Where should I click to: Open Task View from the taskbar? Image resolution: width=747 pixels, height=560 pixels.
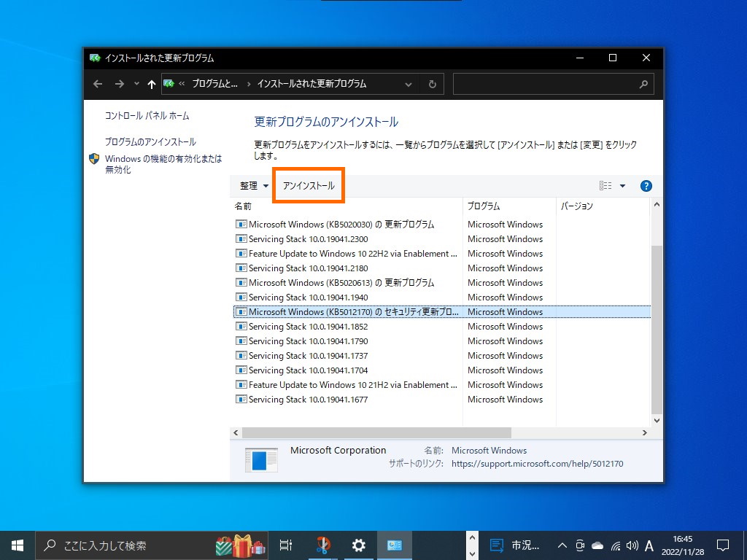pos(285,545)
